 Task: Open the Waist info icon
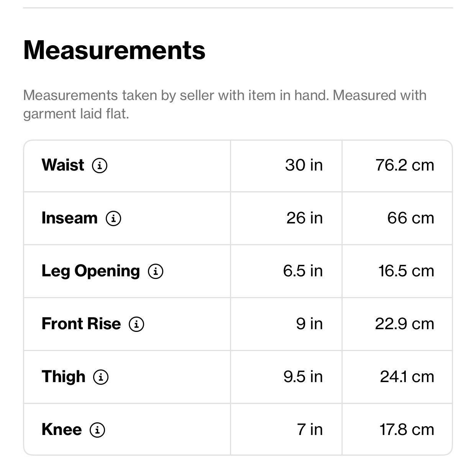[x=100, y=166]
